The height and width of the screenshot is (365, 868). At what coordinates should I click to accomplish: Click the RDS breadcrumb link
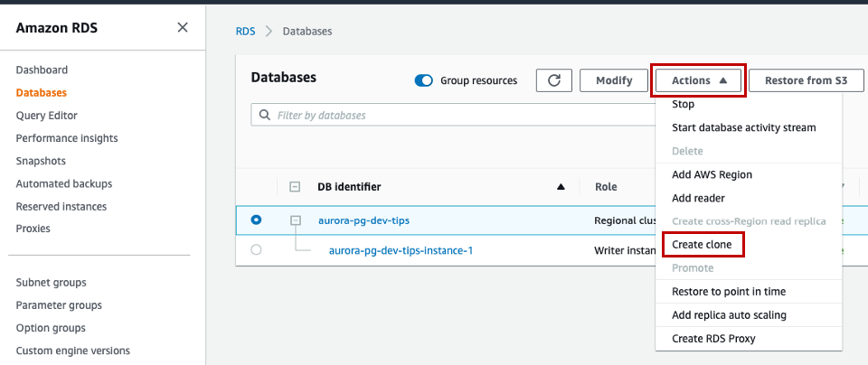245,31
